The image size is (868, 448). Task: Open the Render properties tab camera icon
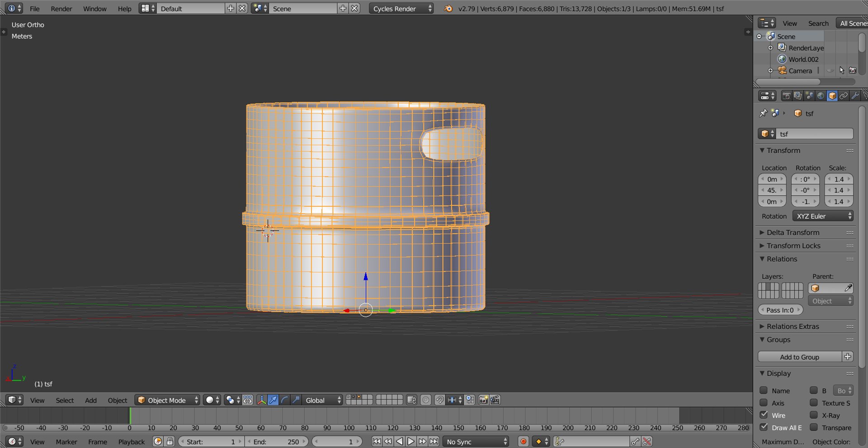pos(787,96)
